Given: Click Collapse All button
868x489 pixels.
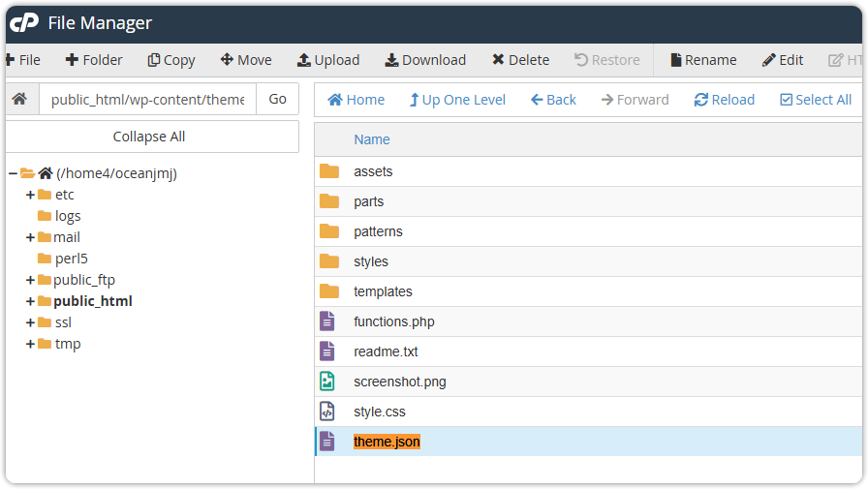Looking at the screenshot, I should tap(149, 137).
